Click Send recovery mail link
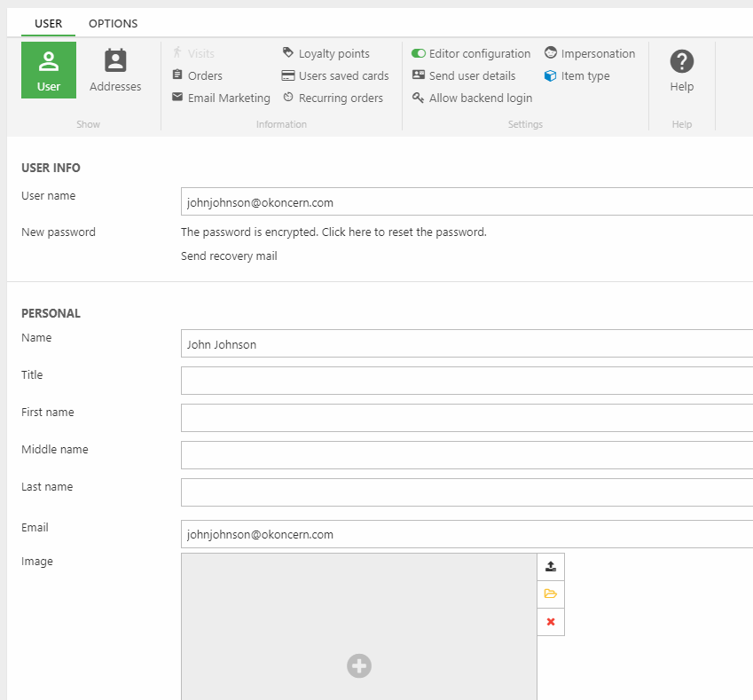 click(x=229, y=256)
